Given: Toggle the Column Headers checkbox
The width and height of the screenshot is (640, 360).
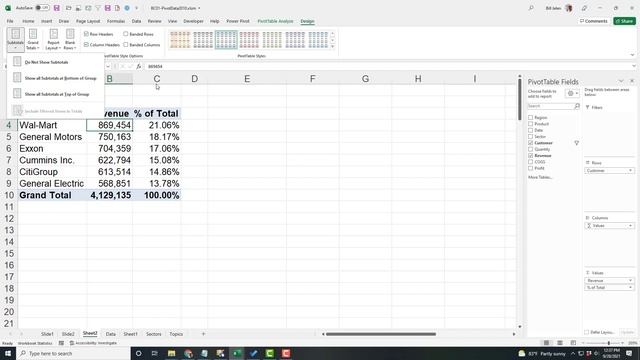Looking at the screenshot, I should coord(86,44).
